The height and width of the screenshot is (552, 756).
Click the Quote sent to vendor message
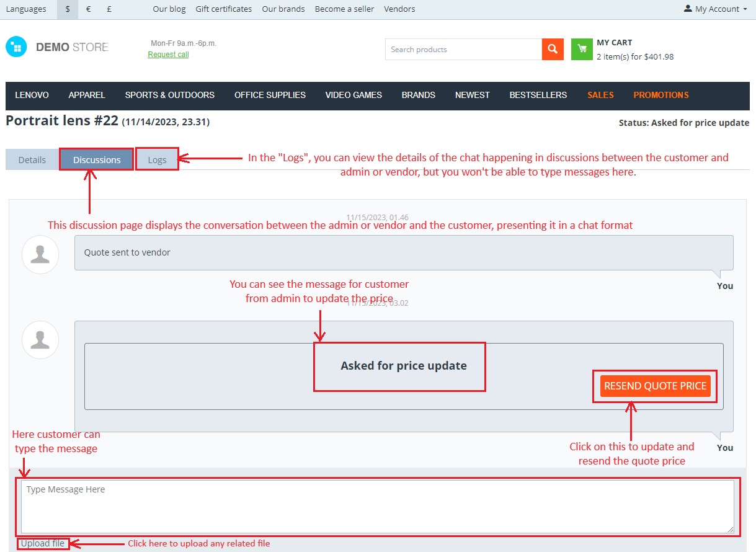click(x=404, y=252)
